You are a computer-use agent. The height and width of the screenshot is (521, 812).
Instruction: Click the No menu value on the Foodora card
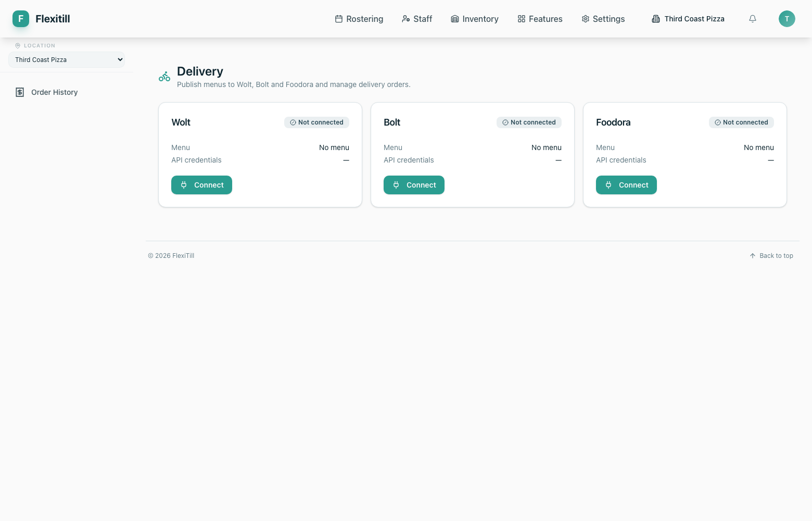tap(759, 147)
